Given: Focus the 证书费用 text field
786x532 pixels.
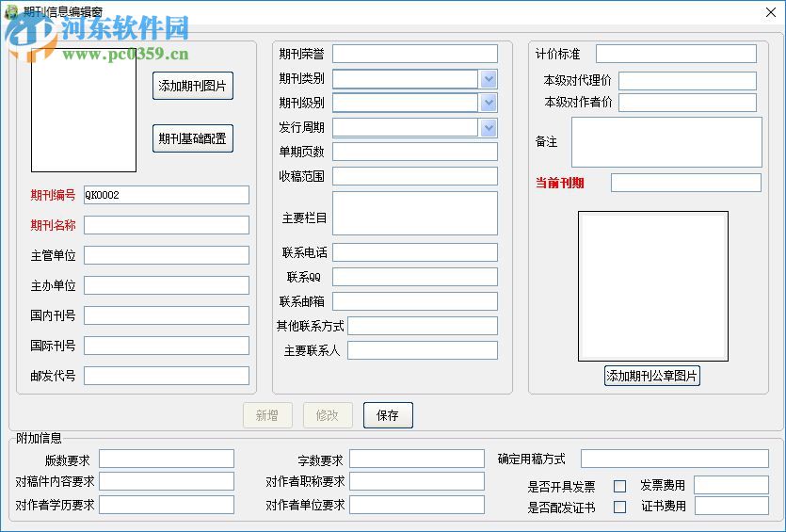Looking at the screenshot, I should point(731,506).
